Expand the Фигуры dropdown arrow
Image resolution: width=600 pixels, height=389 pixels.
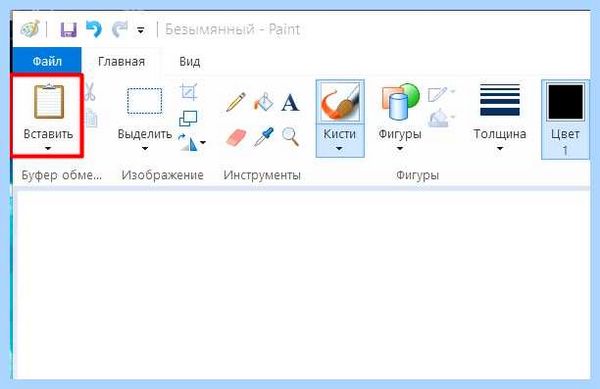[x=400, y=148]
